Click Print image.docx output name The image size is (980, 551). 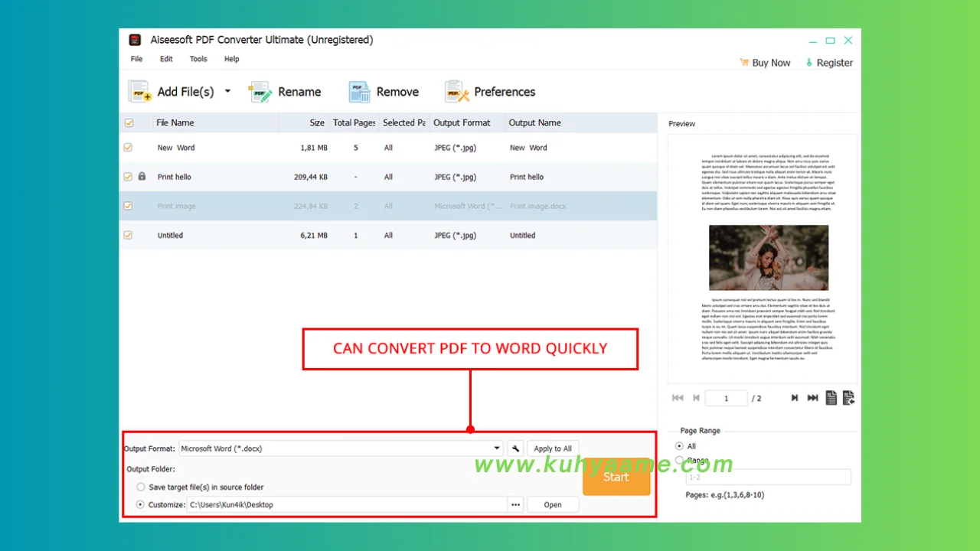538,206
